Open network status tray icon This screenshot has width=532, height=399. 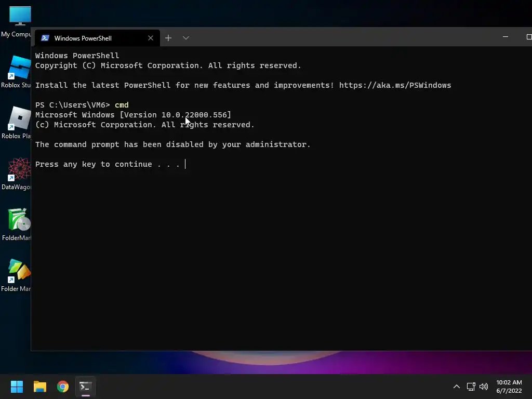(x=471, y=387)
